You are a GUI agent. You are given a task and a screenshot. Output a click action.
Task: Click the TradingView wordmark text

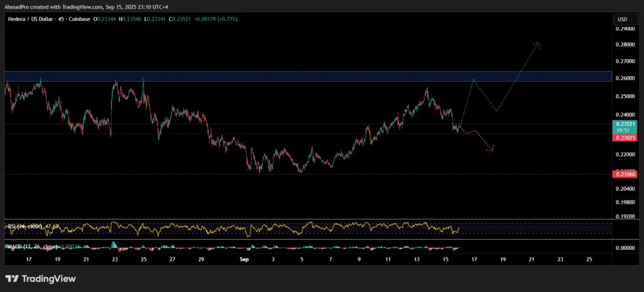click(49, 279)
